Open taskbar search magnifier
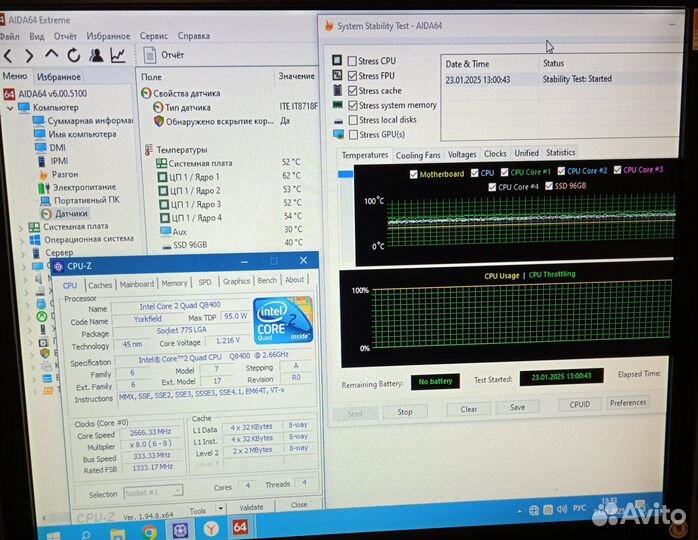Image resolution: width=698 pixels, height=540 pixels. pos(85,534)
